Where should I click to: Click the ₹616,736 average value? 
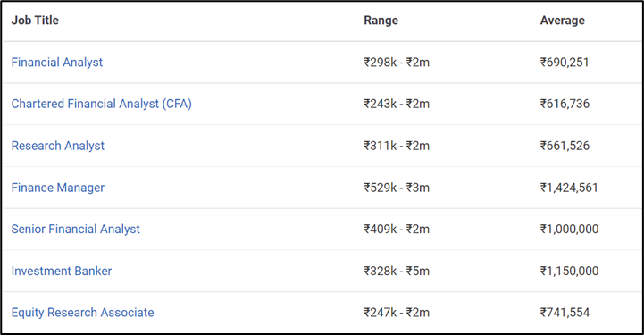click(x=565, y=104)
